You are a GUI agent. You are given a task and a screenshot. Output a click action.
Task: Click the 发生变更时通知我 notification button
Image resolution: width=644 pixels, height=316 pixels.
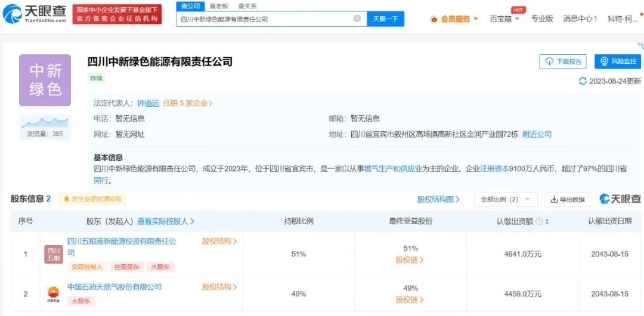click(92, 199)
